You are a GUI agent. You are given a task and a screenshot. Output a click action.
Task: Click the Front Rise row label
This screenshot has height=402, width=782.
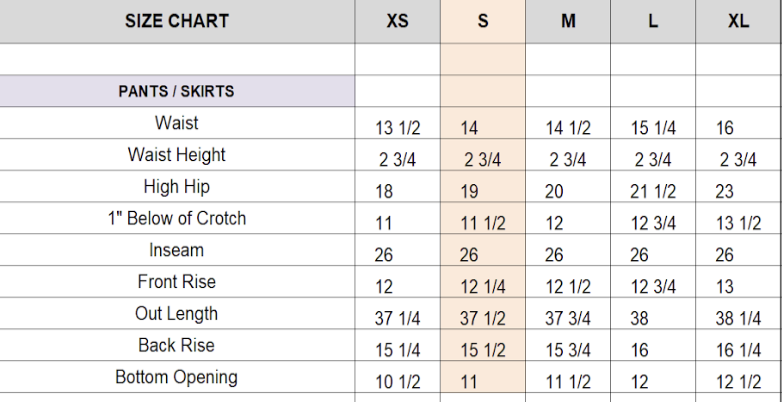point(177,282)
